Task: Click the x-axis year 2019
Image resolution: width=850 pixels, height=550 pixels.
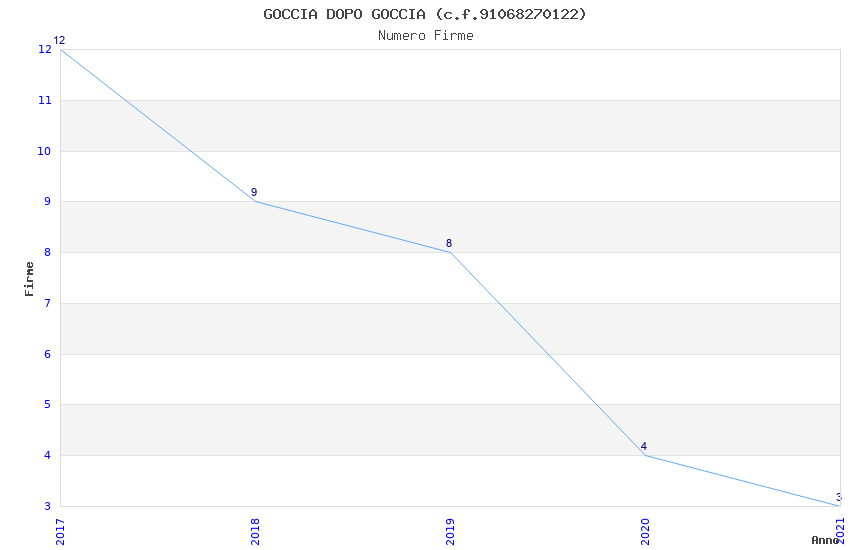Action: tap(450, 532)
